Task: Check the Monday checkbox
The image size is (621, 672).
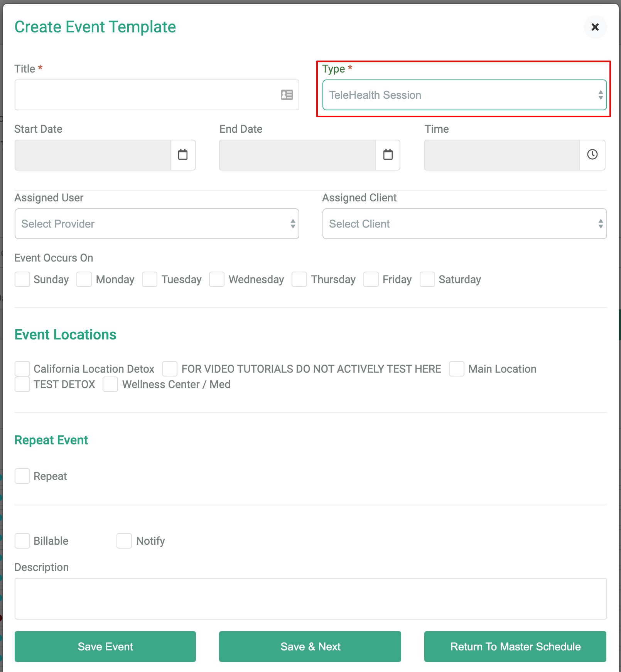Action: pyautogui.click(x=84, y=279)
